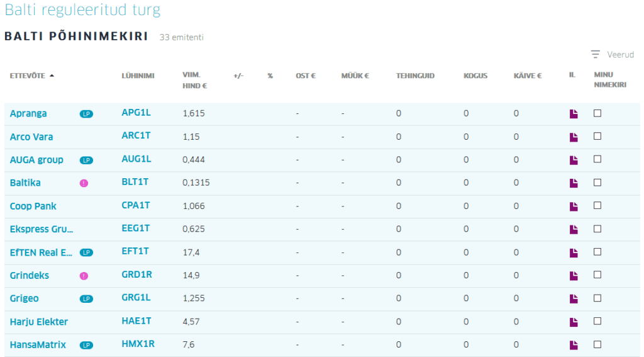Open the Ekspress Grupp document icon
The height and width of the screenshot is (357, 644).
574,229
